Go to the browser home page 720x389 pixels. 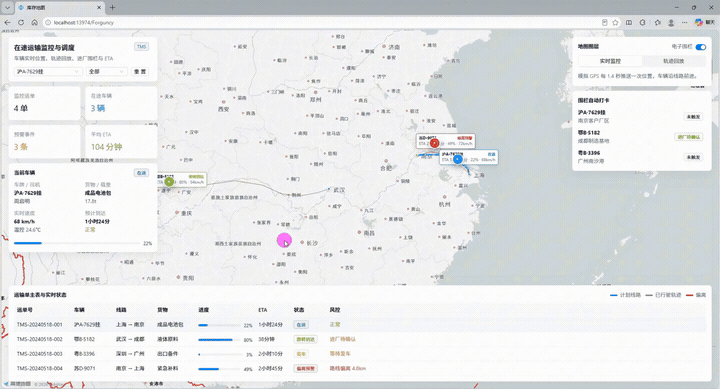click(34, 22)
